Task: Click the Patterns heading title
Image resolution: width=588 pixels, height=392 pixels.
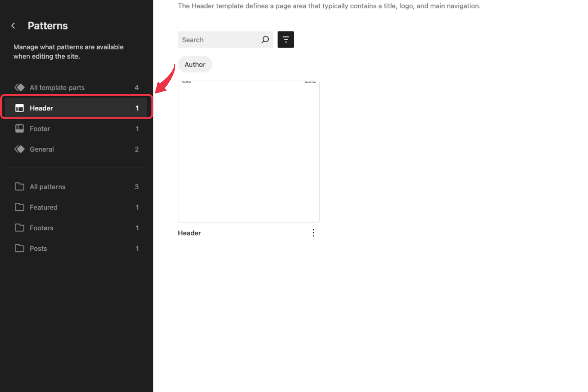Action: 47,26
